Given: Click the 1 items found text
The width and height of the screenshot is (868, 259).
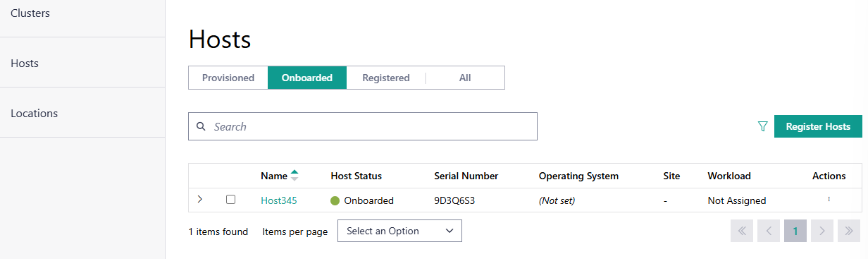Looking at the screenshot, I should [218, 231].
